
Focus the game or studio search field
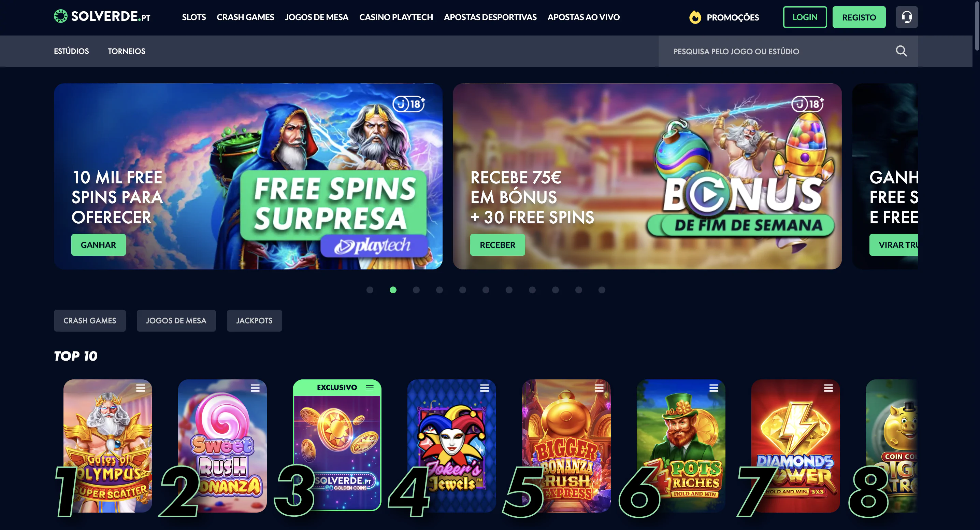pos(776,51)
